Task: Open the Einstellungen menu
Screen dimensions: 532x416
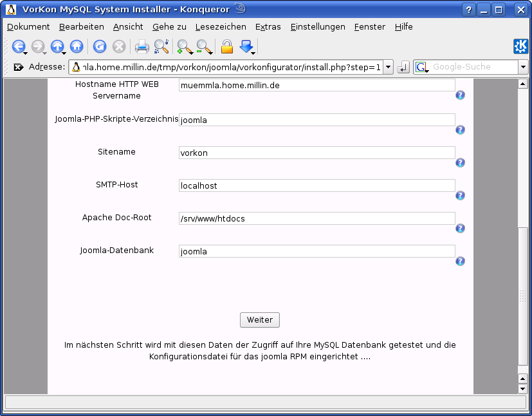Action: 318,27
